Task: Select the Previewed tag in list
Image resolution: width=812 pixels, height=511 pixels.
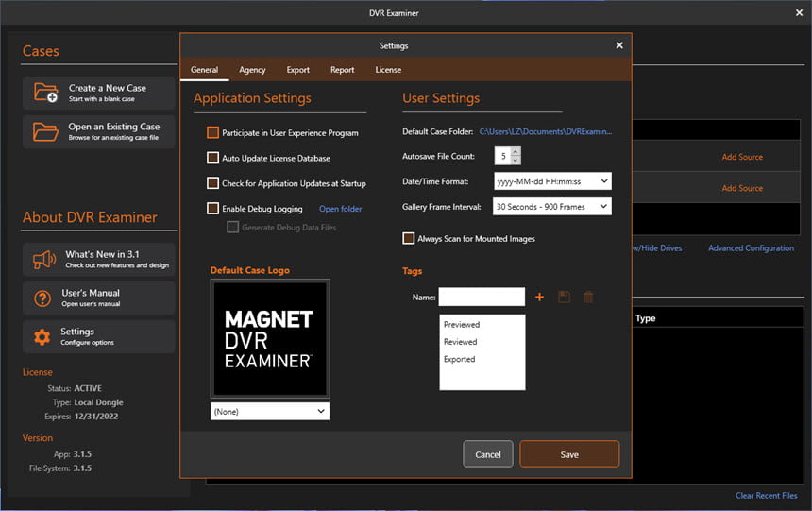Action: (462, 324)
